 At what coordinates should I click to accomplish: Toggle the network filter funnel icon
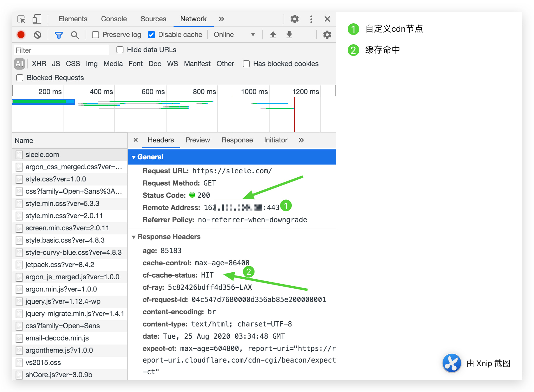(59, 35)
